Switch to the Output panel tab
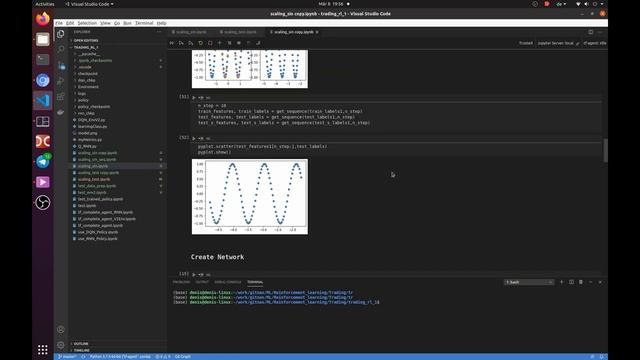The width and height of the screenshot is (640, 360). click(202, 282)
